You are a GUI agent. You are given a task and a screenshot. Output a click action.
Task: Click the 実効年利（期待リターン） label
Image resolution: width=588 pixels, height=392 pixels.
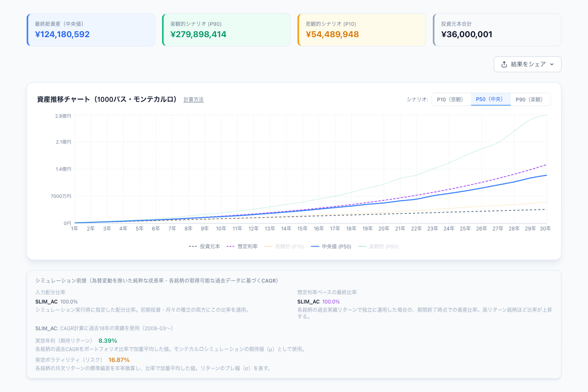tap(65, 341)
